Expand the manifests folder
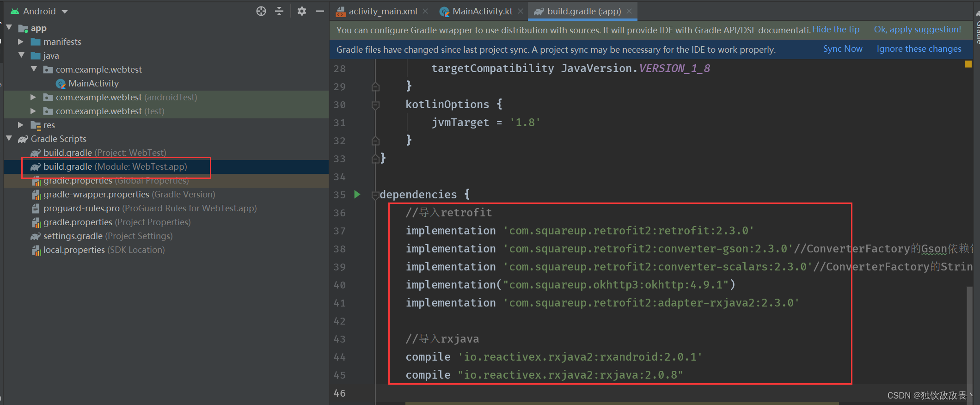Screen dimensions: 980x405 20,42
